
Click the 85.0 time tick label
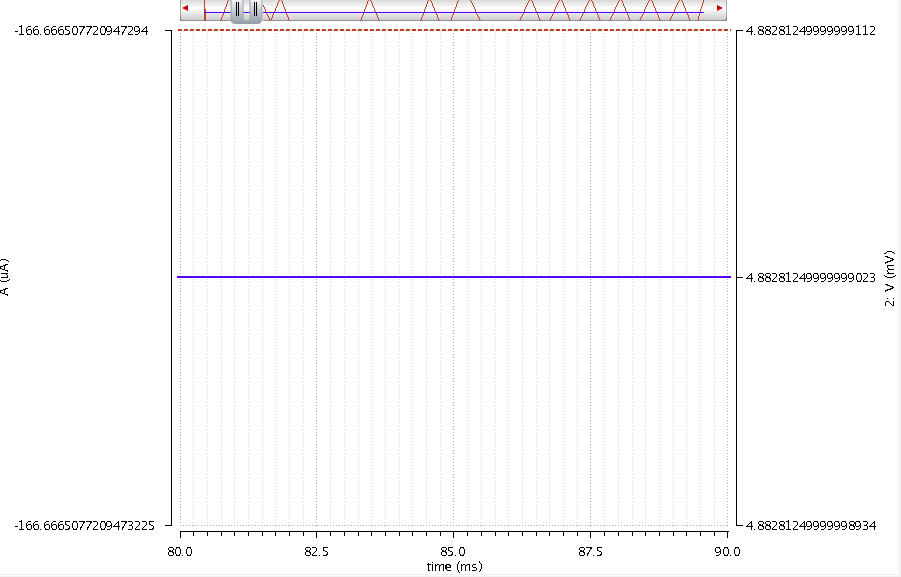453,551
